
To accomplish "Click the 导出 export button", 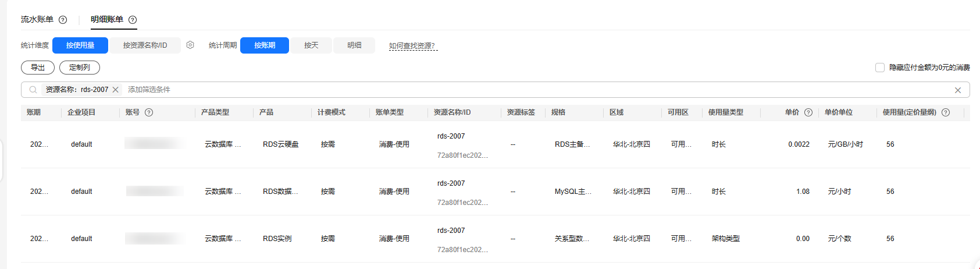I will pos(38,68).
